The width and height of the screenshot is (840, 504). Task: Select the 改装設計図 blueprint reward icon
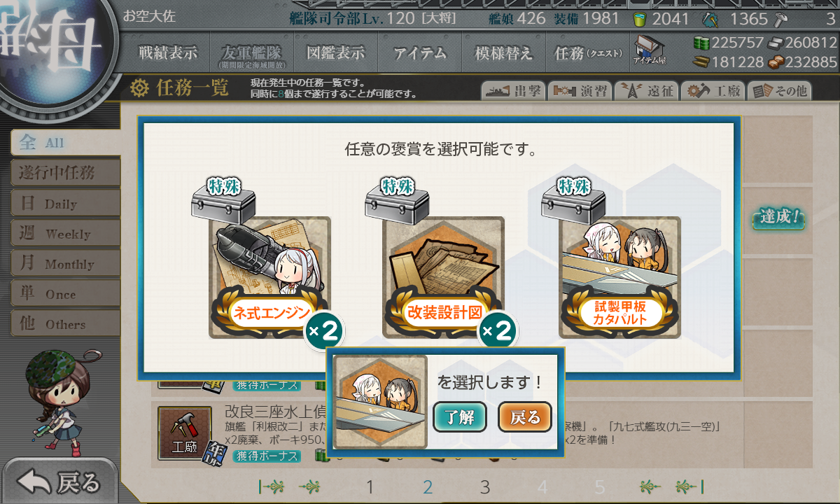point(444,277)
